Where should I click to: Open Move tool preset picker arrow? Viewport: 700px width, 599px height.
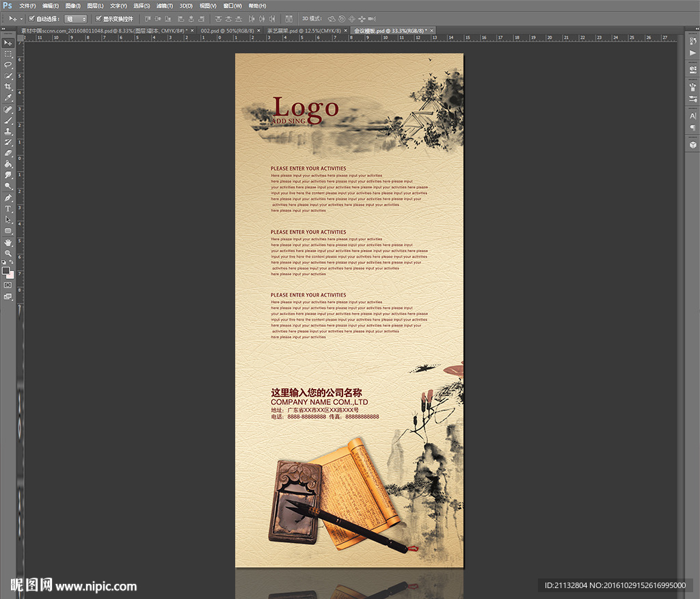pyautogui.click(x=21, y=19)
